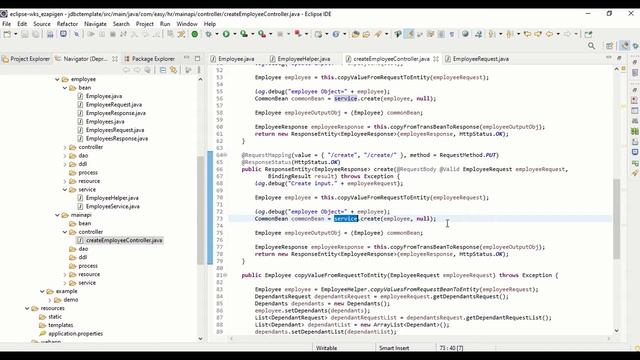The image size is (640, 360).
Task: Collapse the employee folder
Action: [57, 79]
